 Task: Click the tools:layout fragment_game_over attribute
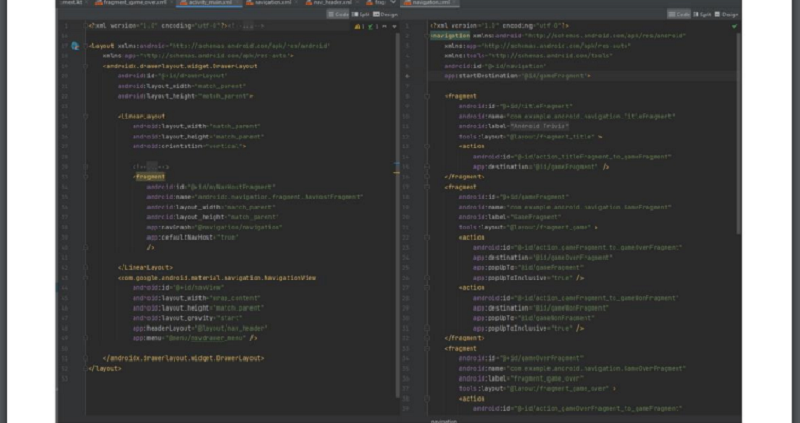click(x=537, y=389)
